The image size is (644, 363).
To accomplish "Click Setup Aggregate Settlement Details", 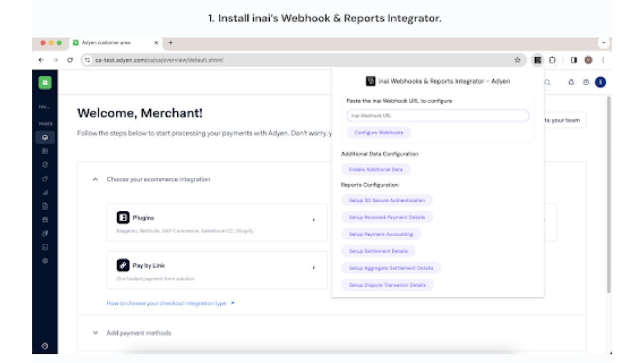I will point(391,268).
